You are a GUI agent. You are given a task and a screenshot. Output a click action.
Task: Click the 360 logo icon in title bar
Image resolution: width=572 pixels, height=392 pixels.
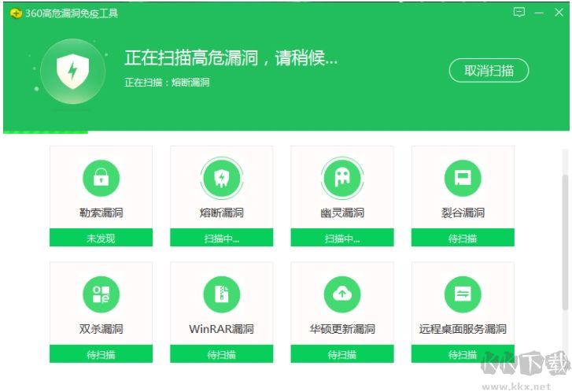coord(16,13)
